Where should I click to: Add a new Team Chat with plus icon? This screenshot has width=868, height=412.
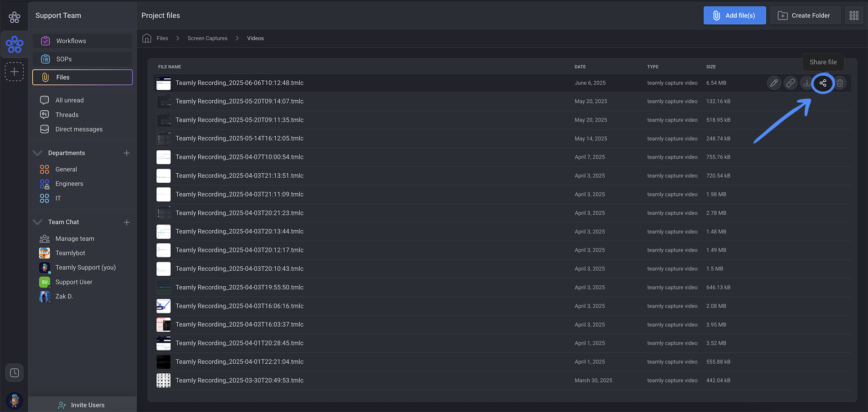[x=127, y=222]
